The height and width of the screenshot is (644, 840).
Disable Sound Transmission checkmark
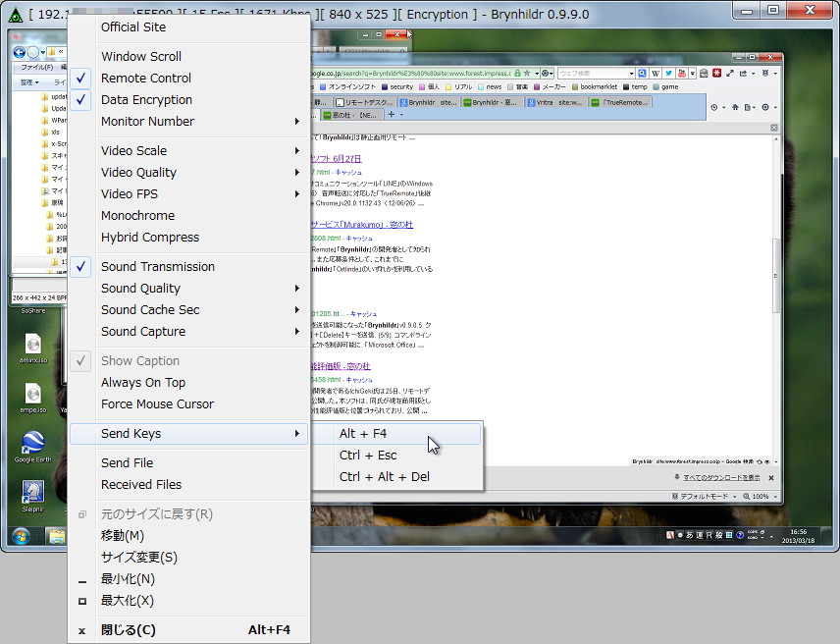188,266
